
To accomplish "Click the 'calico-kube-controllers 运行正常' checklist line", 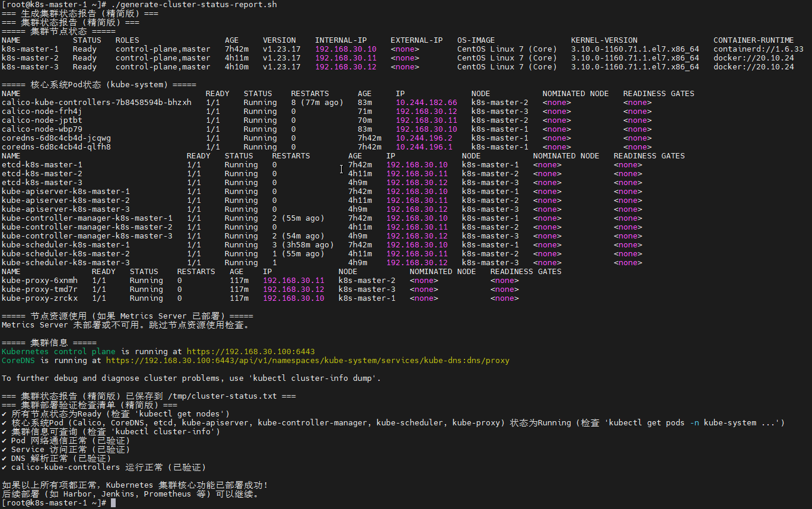I will point(104,467).
